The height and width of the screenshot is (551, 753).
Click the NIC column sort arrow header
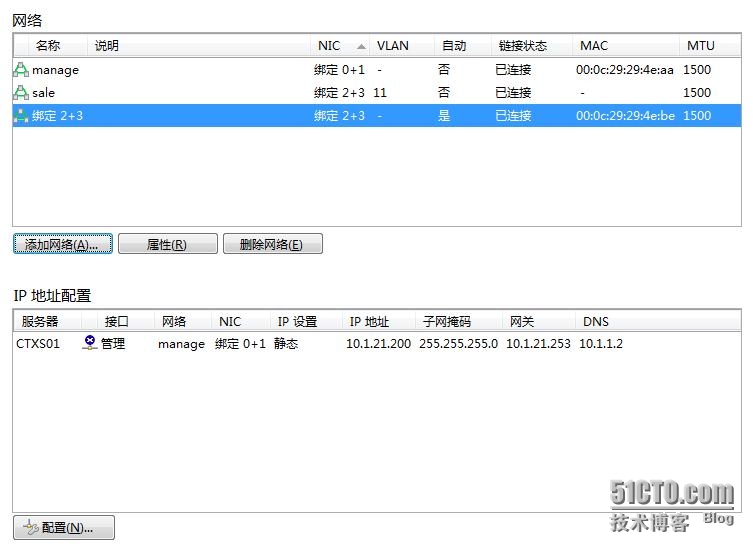pyautogui.click(x=340, y=46)
